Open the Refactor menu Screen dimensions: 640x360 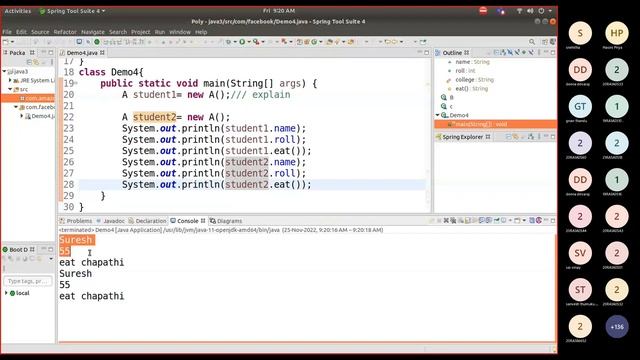click(x=65, y=32)
